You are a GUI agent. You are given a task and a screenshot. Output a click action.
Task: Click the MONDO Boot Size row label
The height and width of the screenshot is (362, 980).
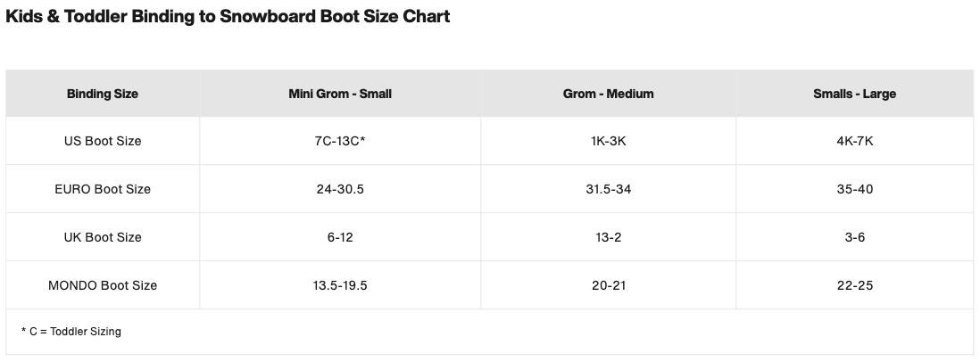[103, 285]
